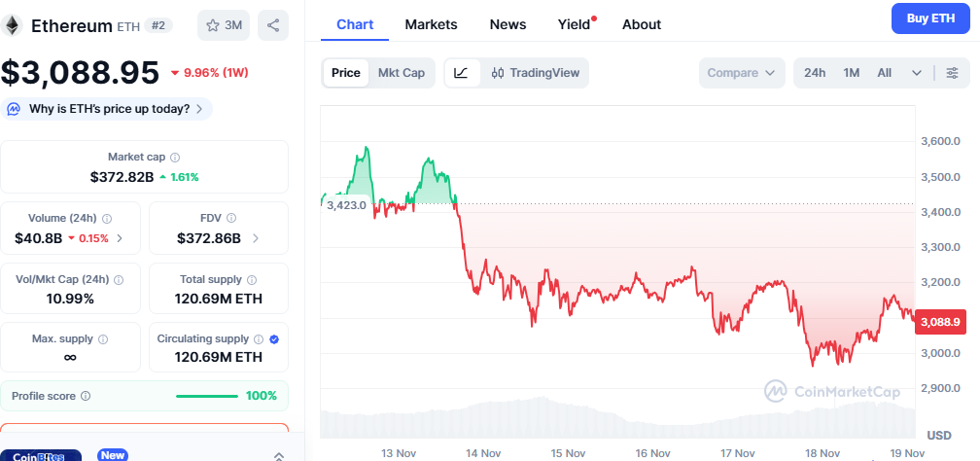The height and width of the screenshot is (461, 980).
Task: Click Circulating supply info icon
Action: 259,339
